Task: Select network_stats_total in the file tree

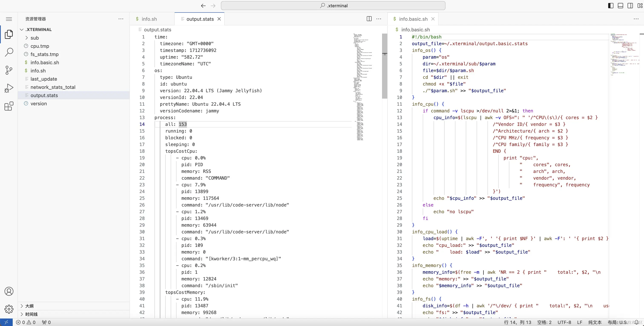Action: coord(53,87)
